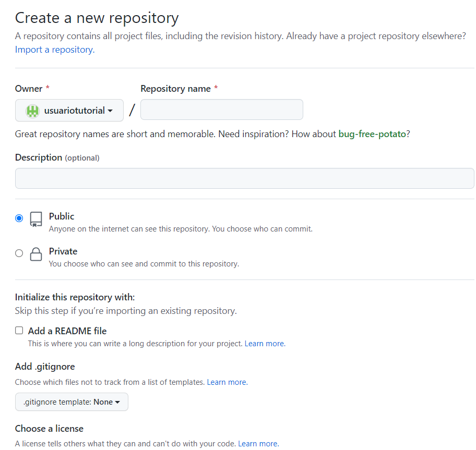This screenshot has height=450, width=476.
Task: Use the suggested name bug-free-potato
Action: tap(372, 134)
